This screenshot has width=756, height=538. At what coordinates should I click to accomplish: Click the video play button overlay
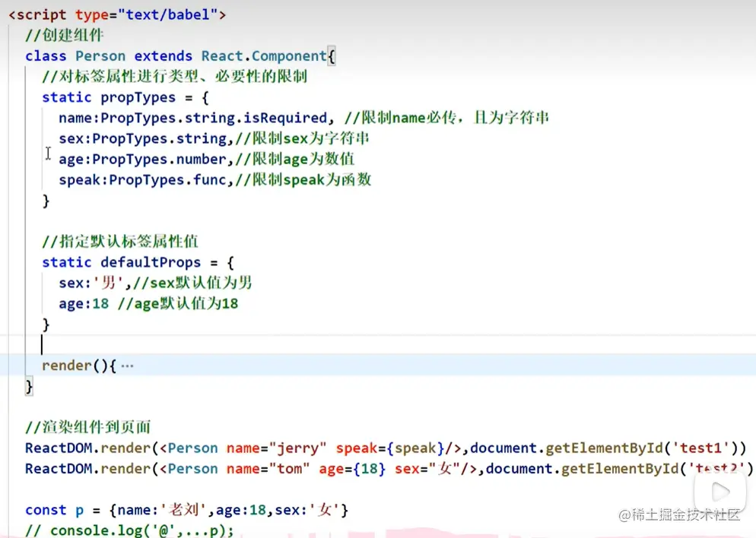(x=720, y=492)
